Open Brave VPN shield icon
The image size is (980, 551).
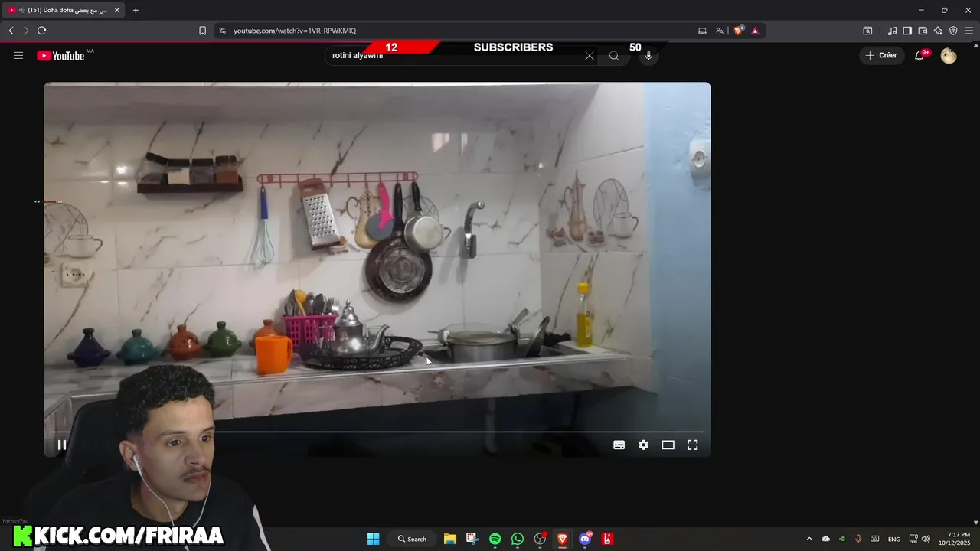click(x=953, y=31)
